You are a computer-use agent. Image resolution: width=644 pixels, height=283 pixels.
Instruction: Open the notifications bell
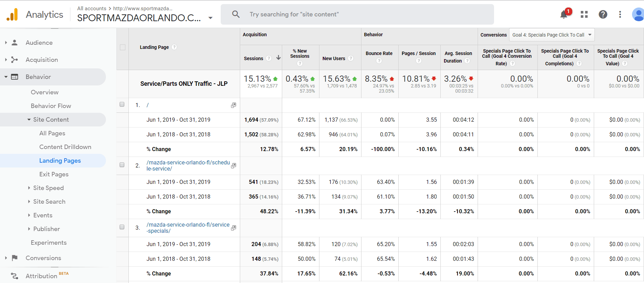click(x=564, y=14)
